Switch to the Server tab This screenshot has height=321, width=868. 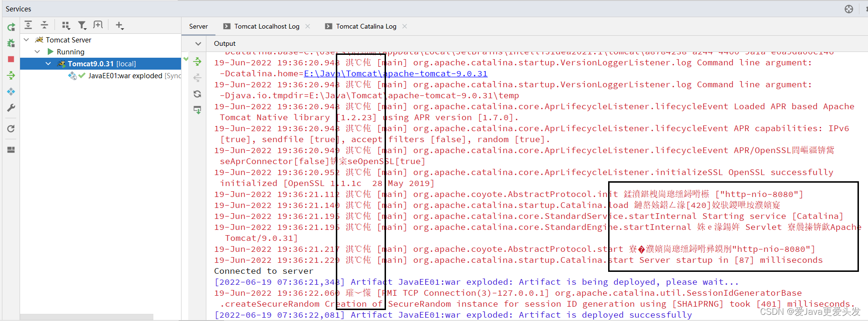(x=198, y=26)
